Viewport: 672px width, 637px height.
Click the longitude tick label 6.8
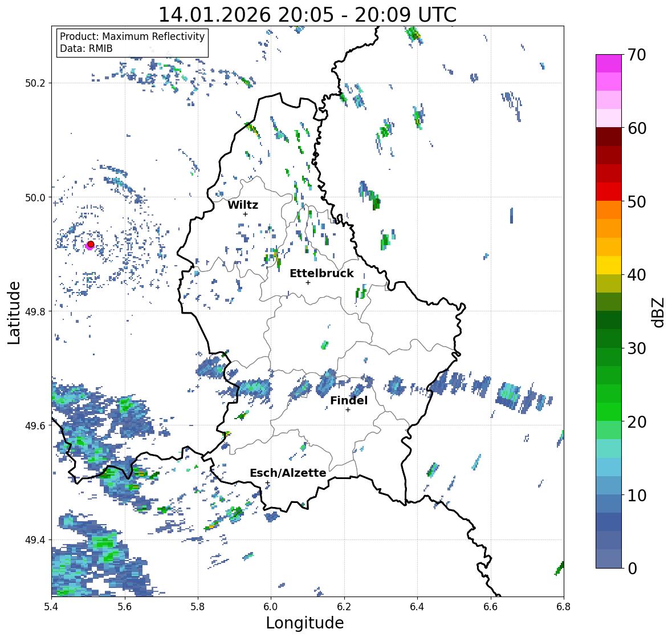[x=564, y=606]
